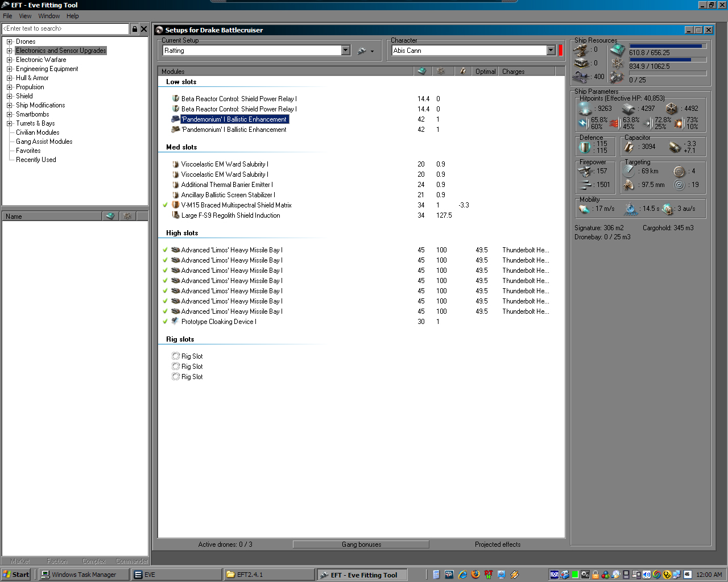Click the Gang bonuses button
Image resolution: width=728 pixels, height=582 pixels.
coord(361,544)
